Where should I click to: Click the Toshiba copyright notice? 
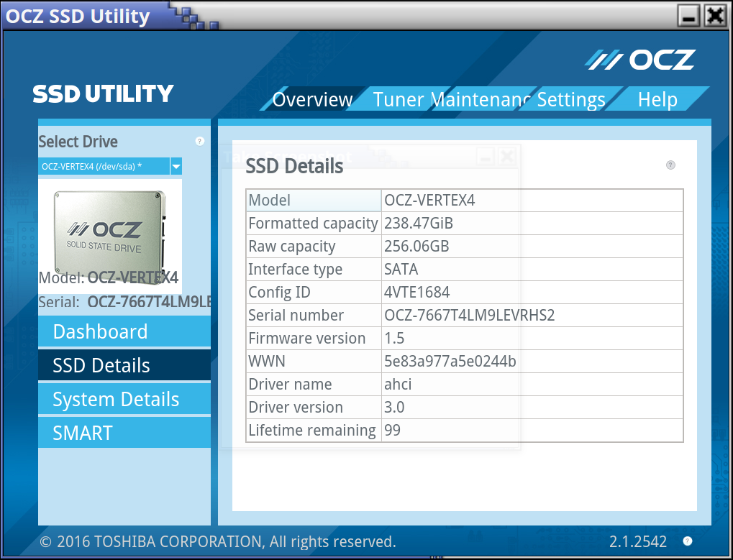pos(218,541)
